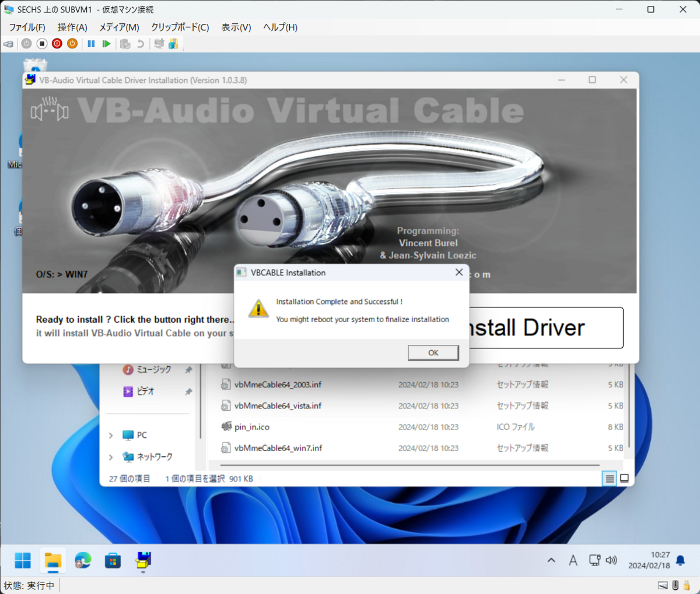Click the Checkpoint toolbar icon

point(125,44)
